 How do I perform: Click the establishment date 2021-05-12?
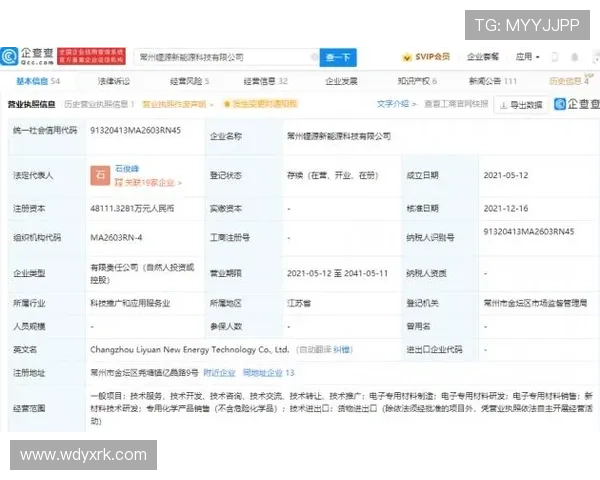pos(506,175)
